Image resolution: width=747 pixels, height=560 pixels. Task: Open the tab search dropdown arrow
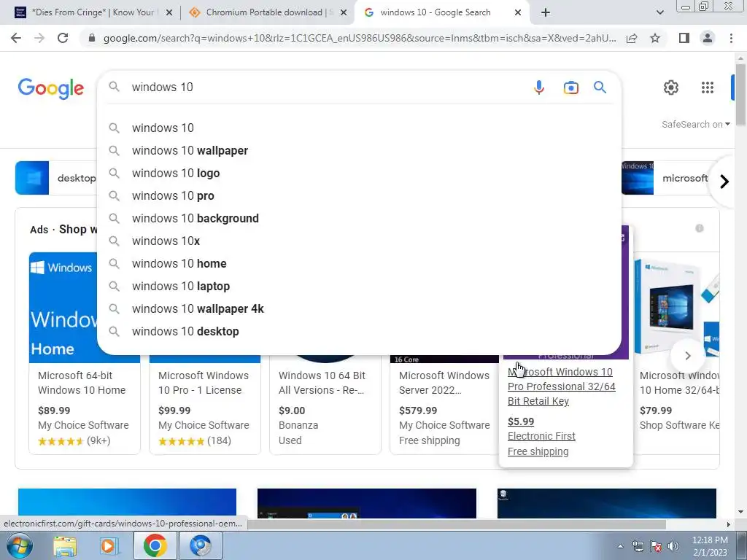[659, 12]
